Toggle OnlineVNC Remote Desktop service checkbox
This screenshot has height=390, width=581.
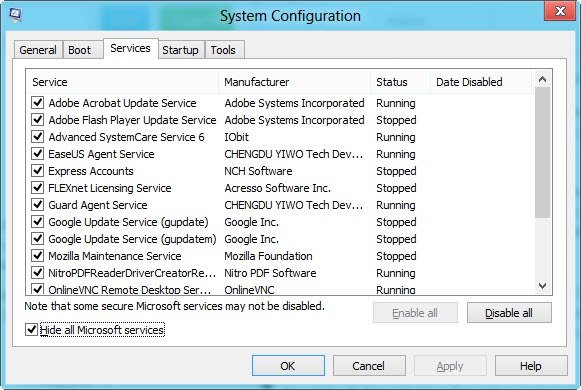[x=37, y=289]
